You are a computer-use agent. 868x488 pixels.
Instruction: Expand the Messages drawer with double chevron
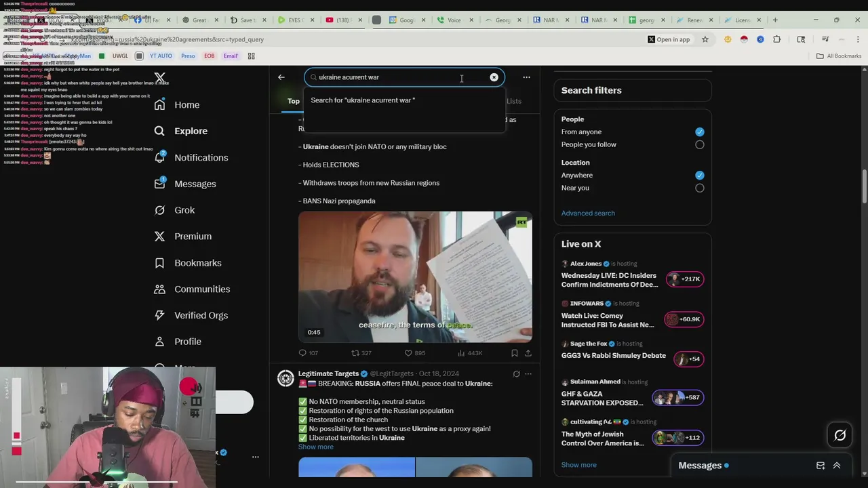[837, 466]
